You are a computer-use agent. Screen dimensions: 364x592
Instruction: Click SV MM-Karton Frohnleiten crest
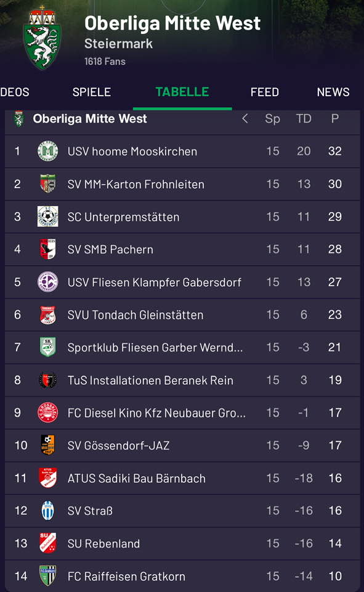[48, 184]
